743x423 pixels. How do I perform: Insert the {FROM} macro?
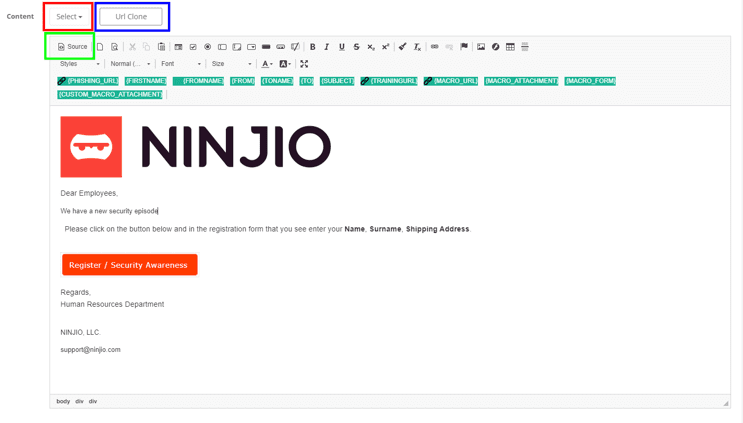pyautogui.click(x=243, y=81)
